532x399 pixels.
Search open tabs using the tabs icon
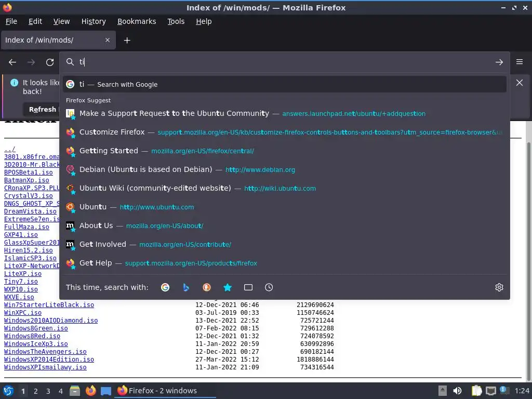click(x=248, y=287)
